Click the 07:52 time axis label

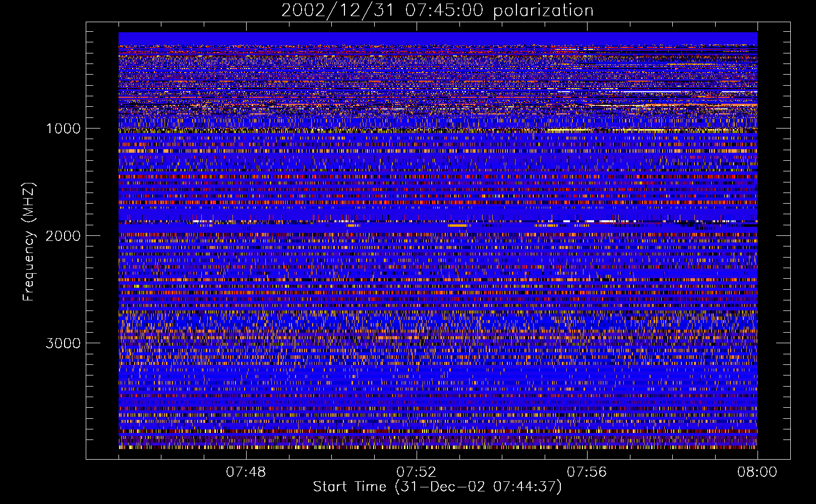tap(416, 472)
